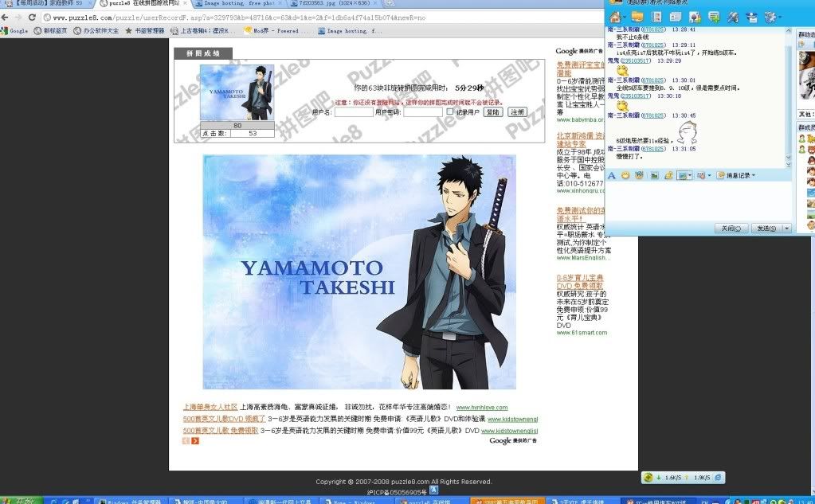Select the 拼图成绩 page tab
The width and height of the screenshot is (815, 504).
(x=203, y=53)
